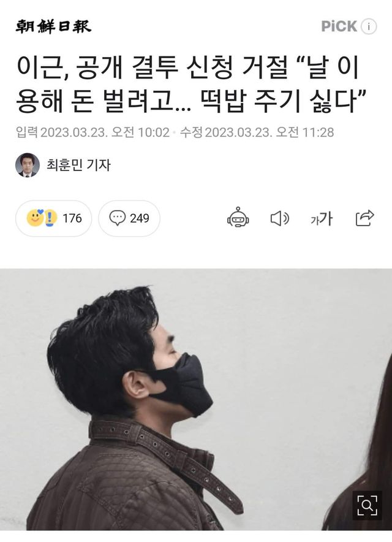Tap the smiley reaction emoji
This screenshot has width=392, height=542.
[x=35, y=218]
